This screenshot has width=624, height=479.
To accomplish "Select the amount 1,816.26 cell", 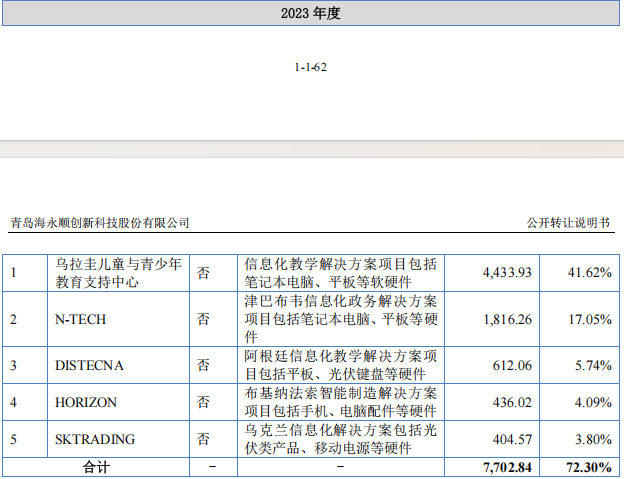I will click(x=507, y=319).
